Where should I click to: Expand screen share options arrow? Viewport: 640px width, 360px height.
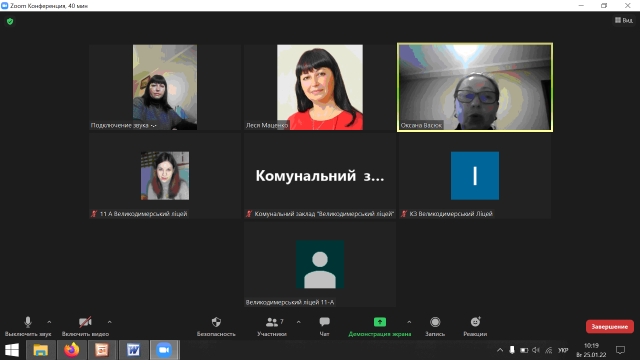(409, 322)
